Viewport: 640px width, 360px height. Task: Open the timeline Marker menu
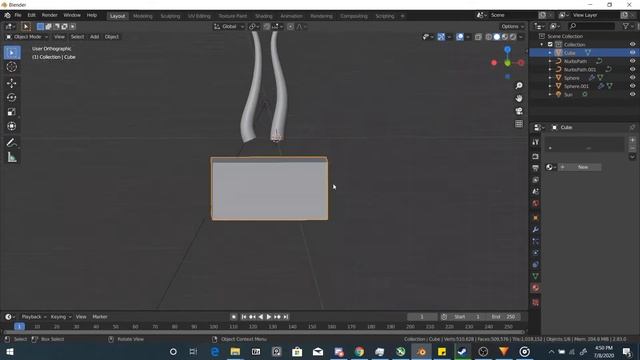pos(100,317)
